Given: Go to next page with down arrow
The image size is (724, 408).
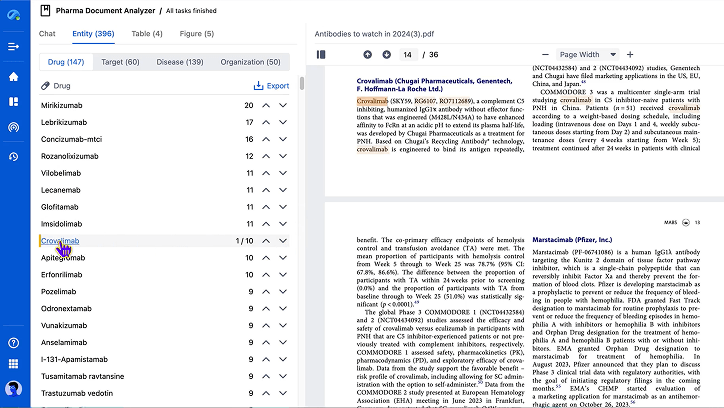Looking at the screenshot, I should pyautogui.click(x=386, y=54).
